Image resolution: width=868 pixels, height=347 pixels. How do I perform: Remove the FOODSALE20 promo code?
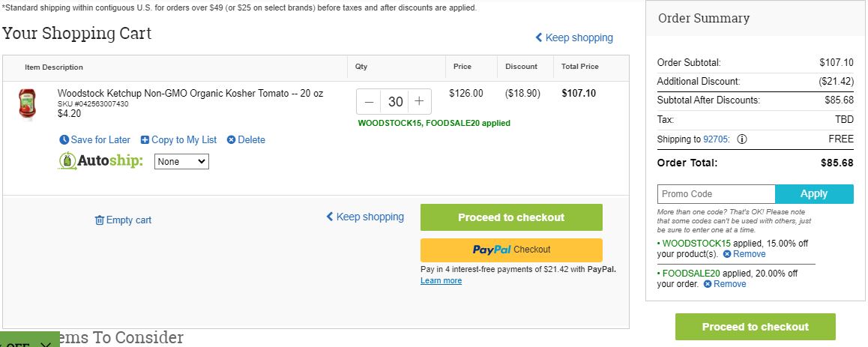click(x=725, y=284)
